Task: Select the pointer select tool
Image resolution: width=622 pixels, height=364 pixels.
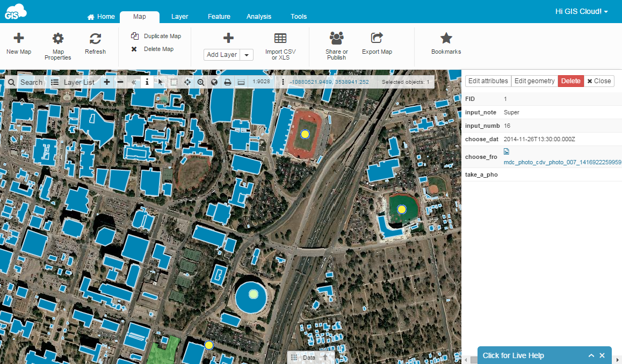Action: click(160, 82)
